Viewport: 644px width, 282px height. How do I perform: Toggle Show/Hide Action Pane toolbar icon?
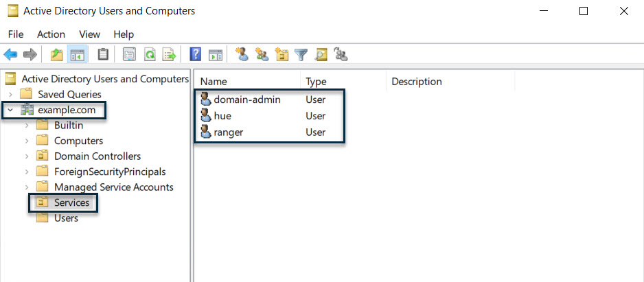[x=215, y=54]
